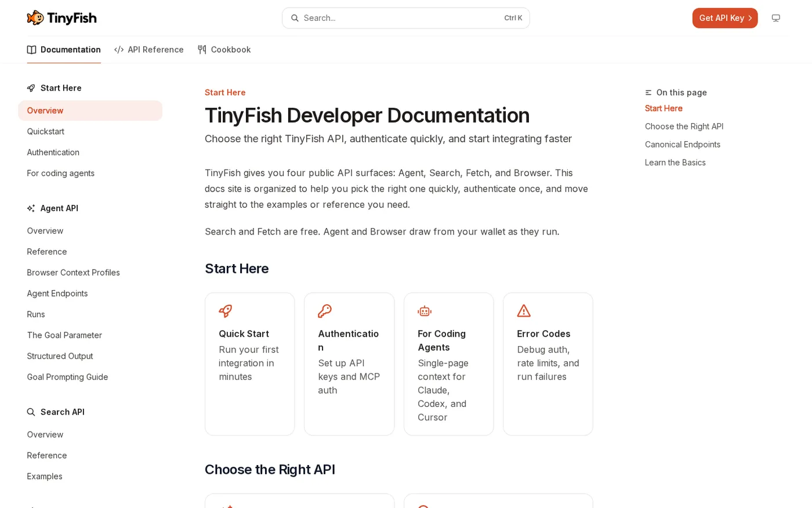Viewport: 812px width, 508px height.
Task: Click the warning triangle icon in Error Codes card
Action: coord(524,311)
